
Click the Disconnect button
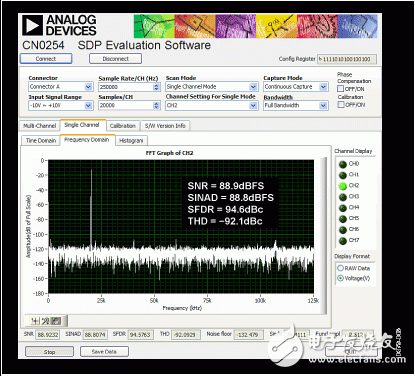(x=115, y=59)
